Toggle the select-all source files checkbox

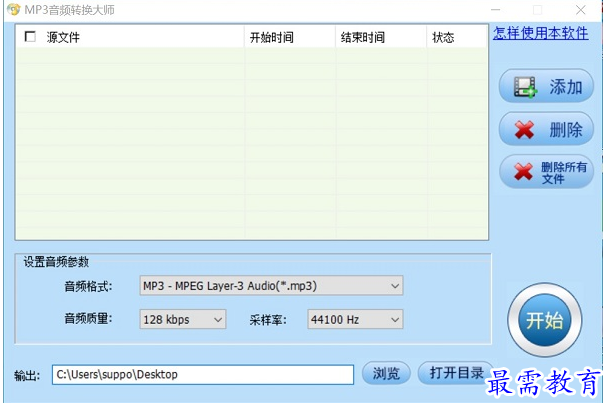point(30,37)
